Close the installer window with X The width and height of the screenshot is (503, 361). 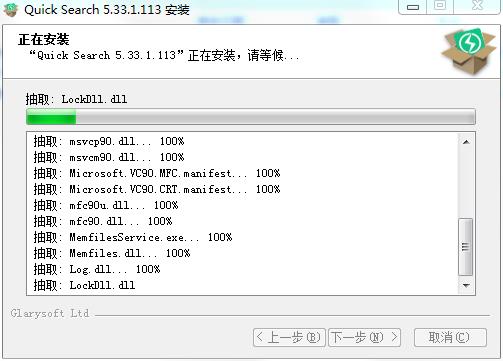pyautogui.click(x=477, y=6)
